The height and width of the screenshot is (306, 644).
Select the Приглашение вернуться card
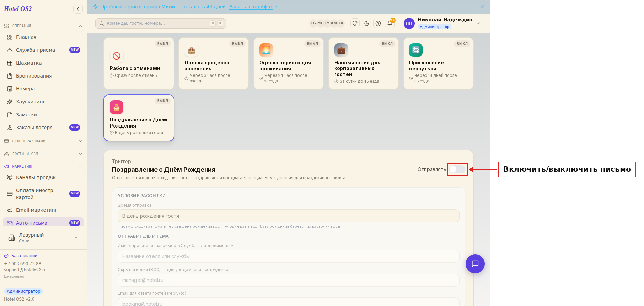click(438, 64)
